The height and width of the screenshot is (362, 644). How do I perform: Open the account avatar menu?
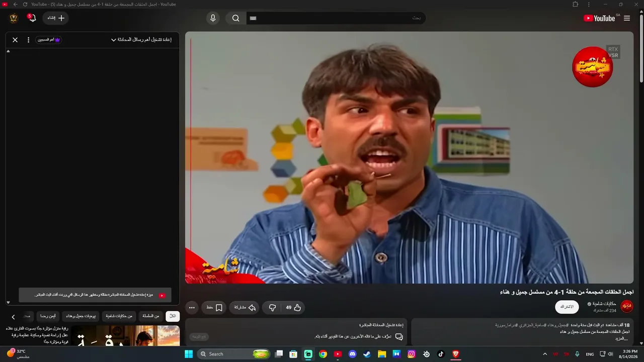[14, 18]
